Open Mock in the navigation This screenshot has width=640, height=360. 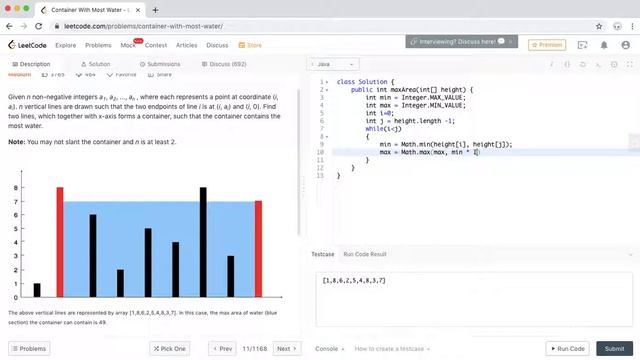point(128,45)
